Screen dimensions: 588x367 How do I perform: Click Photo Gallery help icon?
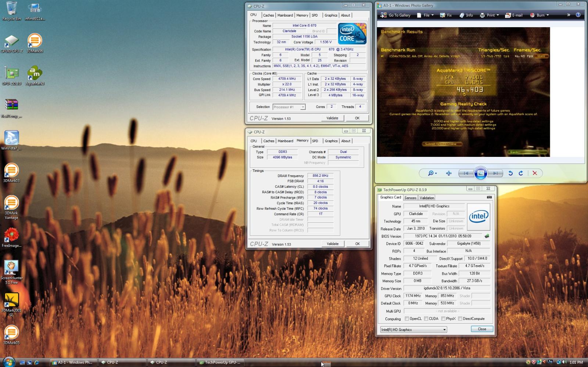point(578,15)
